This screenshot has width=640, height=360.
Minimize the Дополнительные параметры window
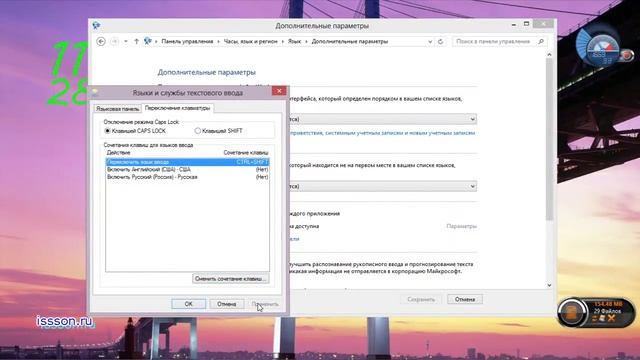tap(513, 24)
